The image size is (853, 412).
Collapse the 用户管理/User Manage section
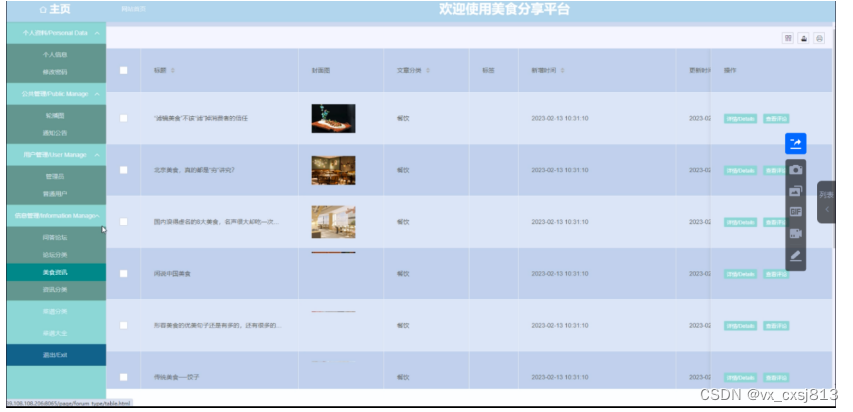click(57, 155)
